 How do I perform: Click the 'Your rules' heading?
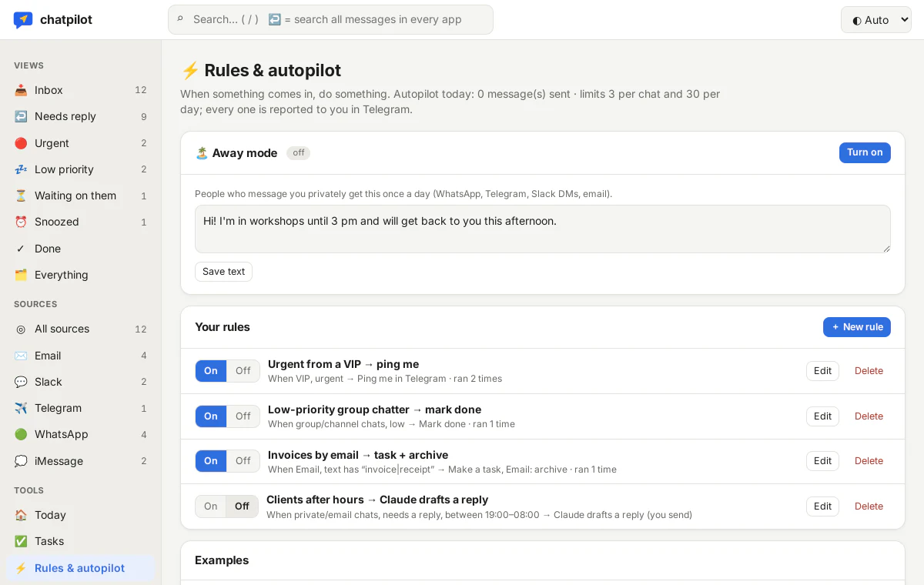pos(223,327)
